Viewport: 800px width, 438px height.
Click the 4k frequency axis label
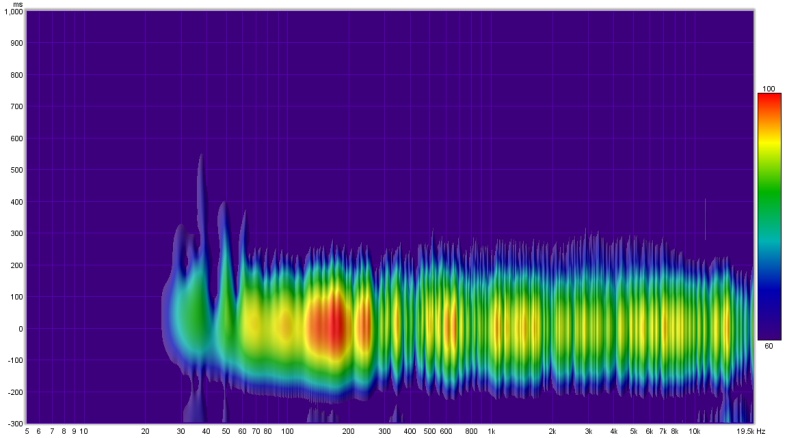point(614,431)
